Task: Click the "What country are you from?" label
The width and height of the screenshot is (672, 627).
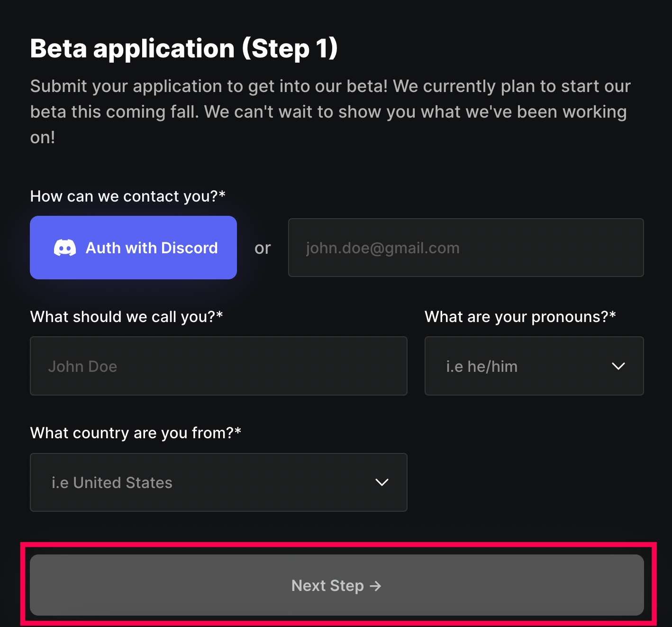Action: click(x=136, y=433)
